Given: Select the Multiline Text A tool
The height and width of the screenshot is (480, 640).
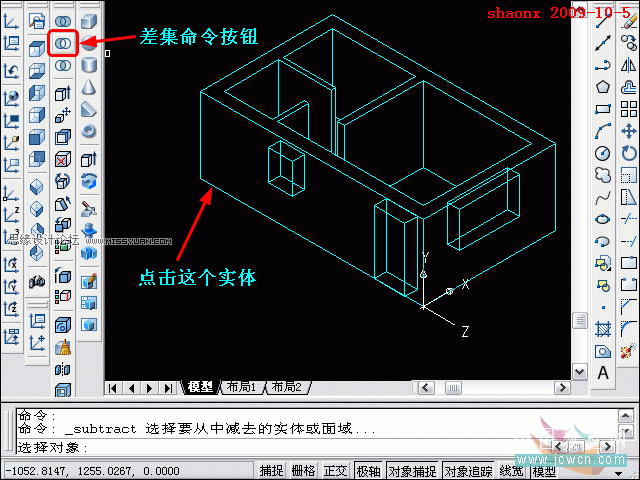Looking at the screenshot, I should click(603, 373).
